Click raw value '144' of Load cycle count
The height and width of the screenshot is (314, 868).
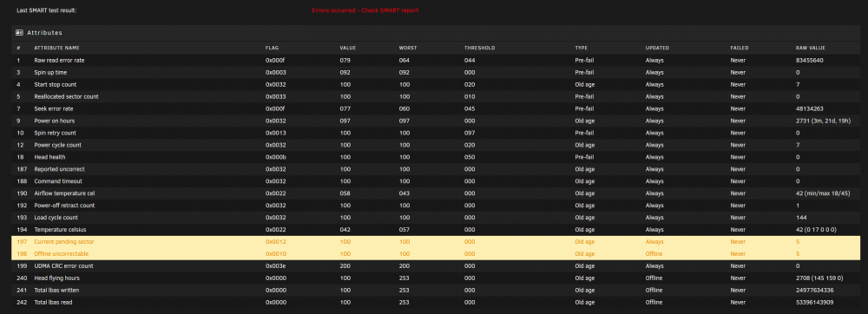800,218
